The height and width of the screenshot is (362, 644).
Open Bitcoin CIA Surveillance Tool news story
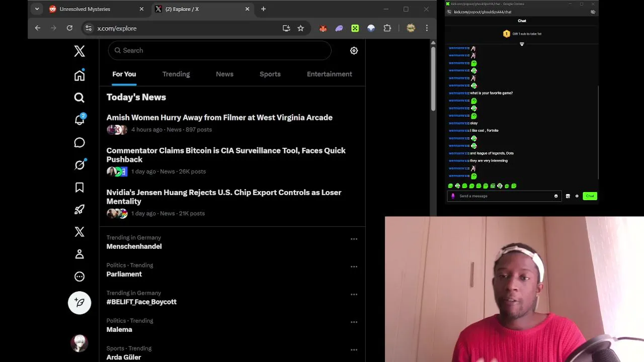(x=226, y=155)
